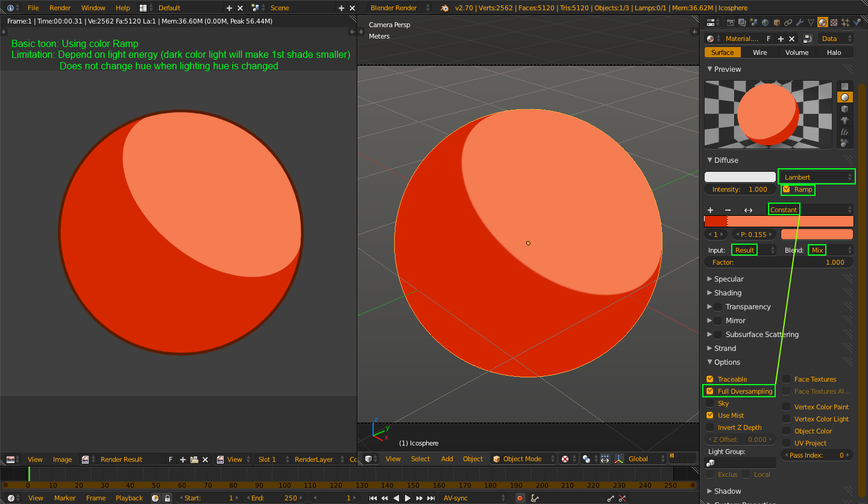Open the Render Layers properties tab

click(742, 22)
